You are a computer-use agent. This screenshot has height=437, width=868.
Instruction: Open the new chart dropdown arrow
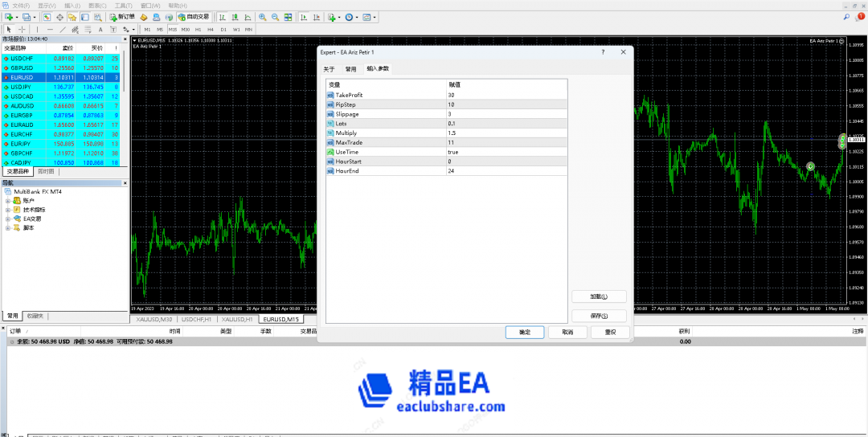tap(17, 17)
